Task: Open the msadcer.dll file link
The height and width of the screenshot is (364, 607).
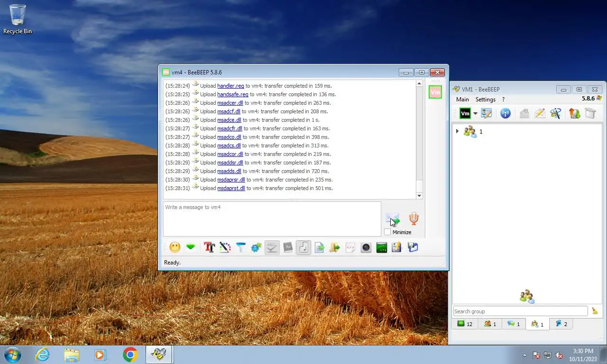Action: coord(230,103)
